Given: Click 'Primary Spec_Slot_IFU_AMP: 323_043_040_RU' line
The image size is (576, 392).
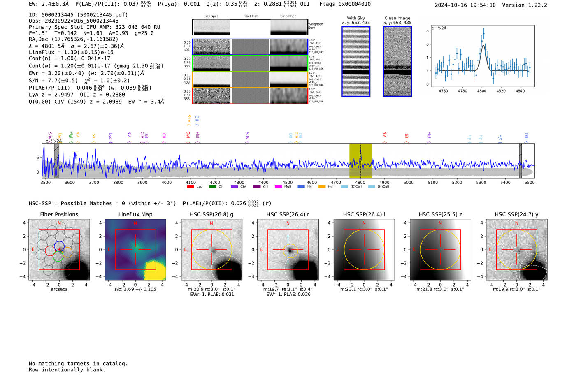Looking at the screenshot, I should (x=95, y=27).
